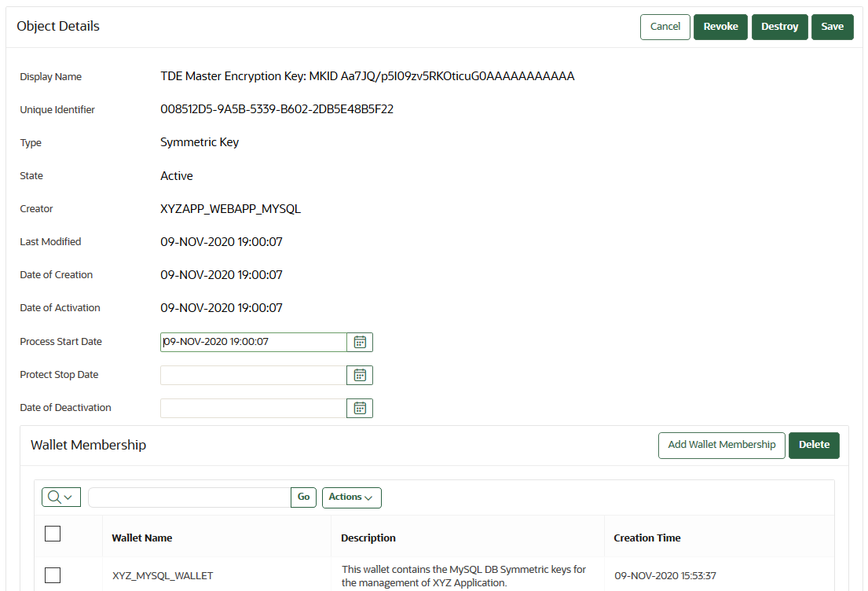Run the search with the Go button

tap(303, 497)
